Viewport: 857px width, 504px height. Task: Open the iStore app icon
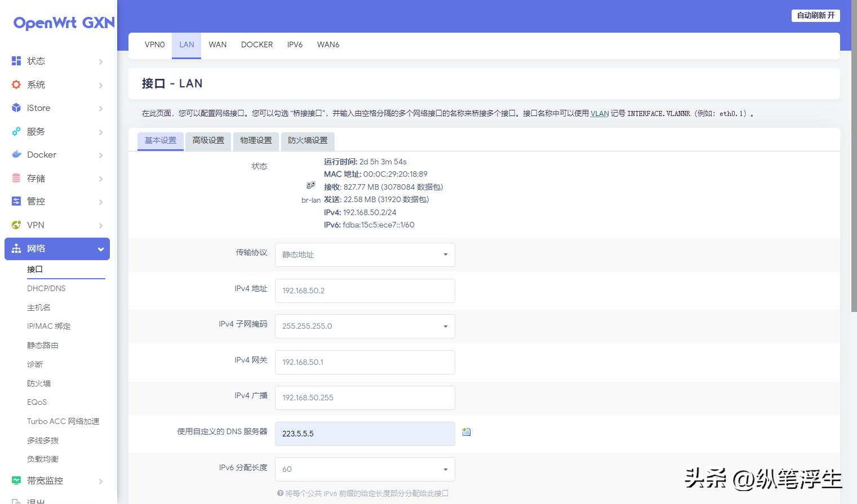[15, 108]
